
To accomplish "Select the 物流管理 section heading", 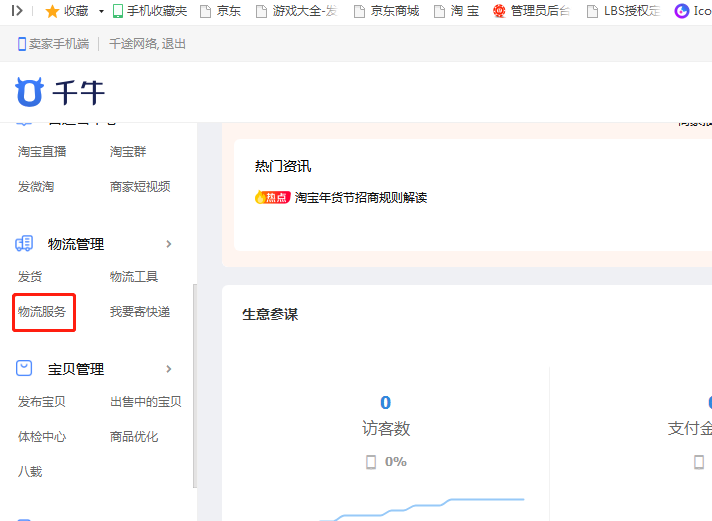I will pos(76,244).
